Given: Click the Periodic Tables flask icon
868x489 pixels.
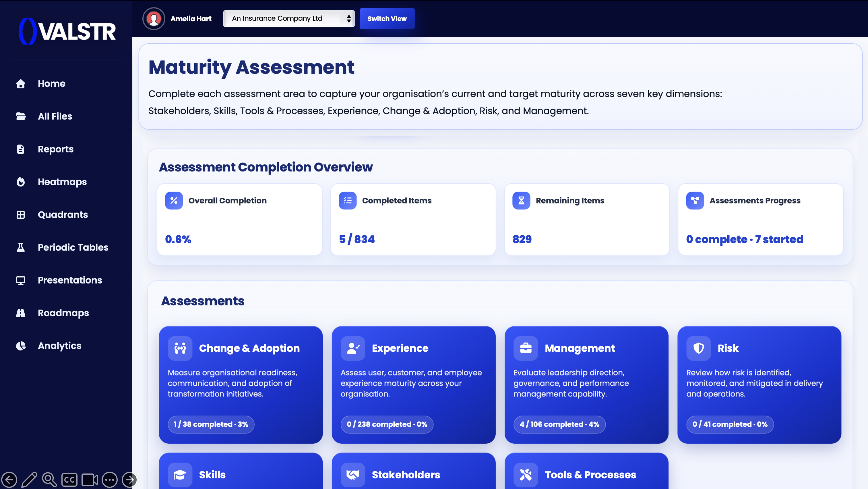Looking at the screenshot, I should pos(21,247).
